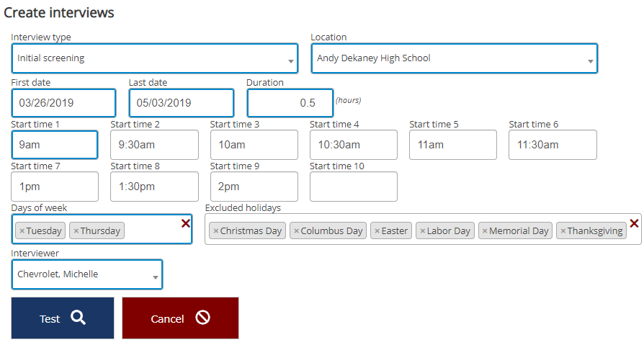Remove Memorial Day from excluded holidays

485,231
